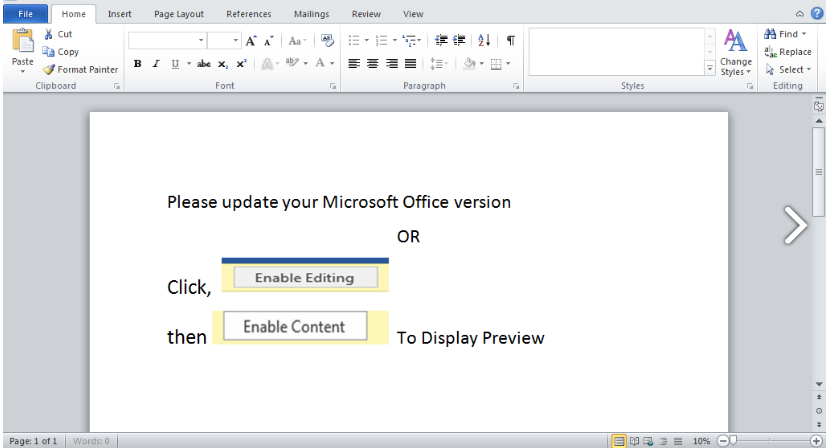Click the Replace command

(788, 52)
